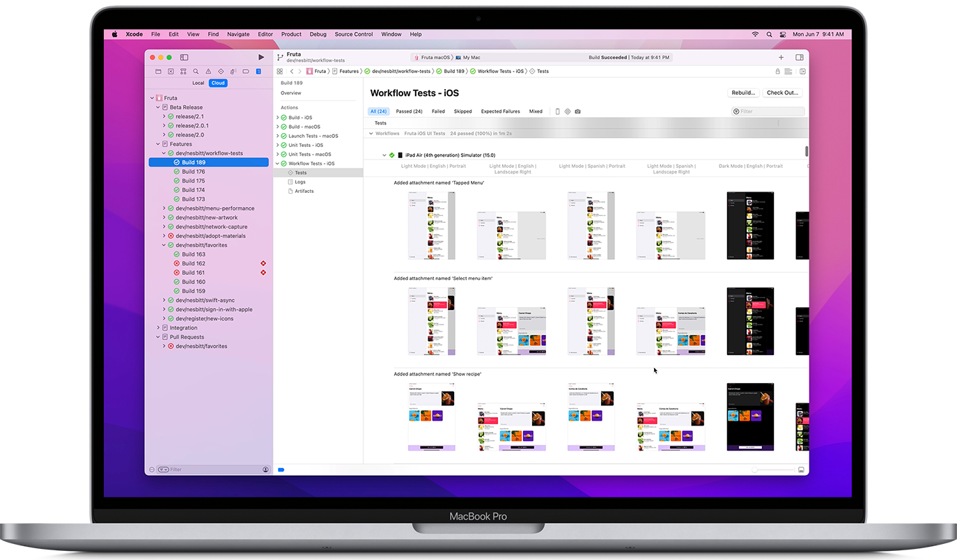This screenshot has width=957, height=560.
Task: Click the account icon beside sidebar filter
Action: click(x=265, y=469)
